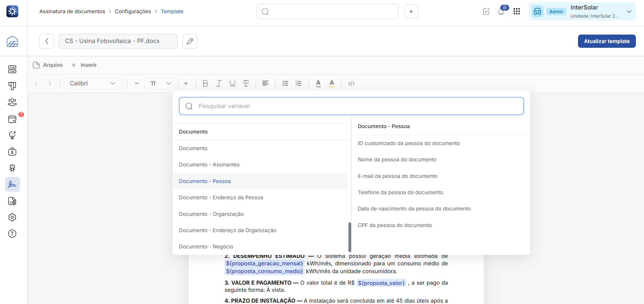644x304 pixels.
Task: Select Documento - Organização category
Action: (x=261, y=214)
